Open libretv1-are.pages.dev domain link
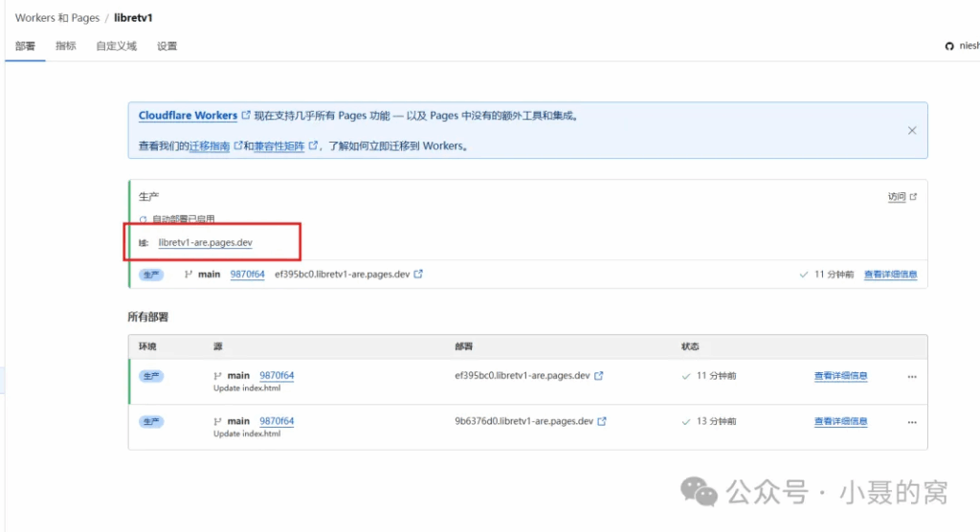The image size is (980, 532). (x=205, y=242)
